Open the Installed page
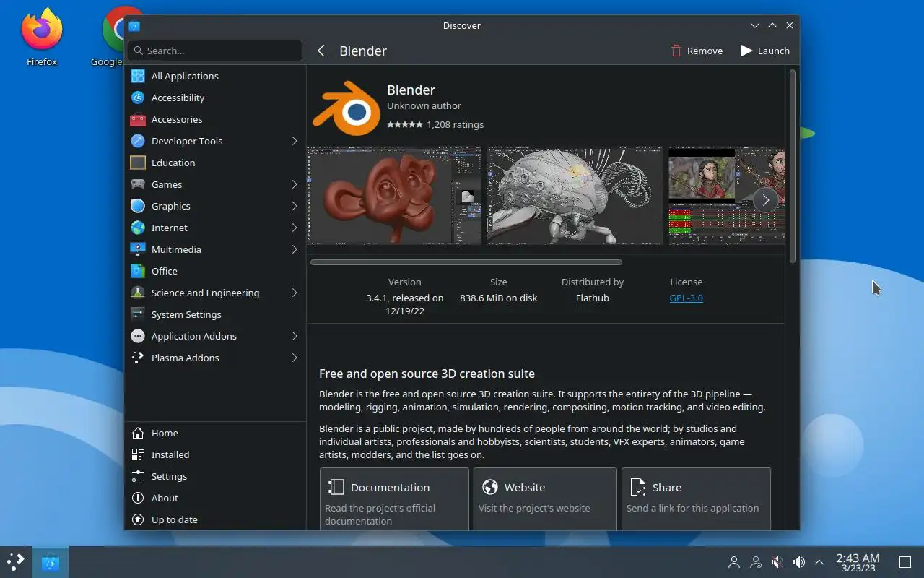This screenshot has height=578, width=924. tap(215, 454)
